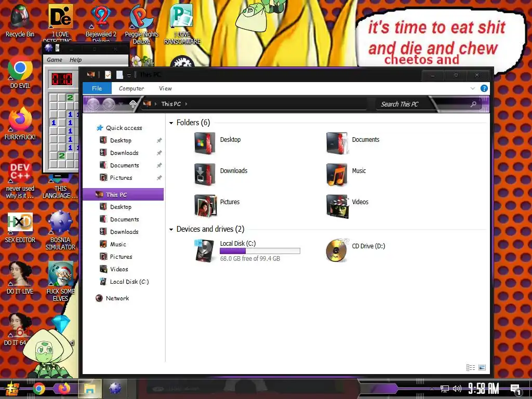Open the Help menu in Minesweeper
This screenshot has width=532, height=399.
[x=75, y=60]
